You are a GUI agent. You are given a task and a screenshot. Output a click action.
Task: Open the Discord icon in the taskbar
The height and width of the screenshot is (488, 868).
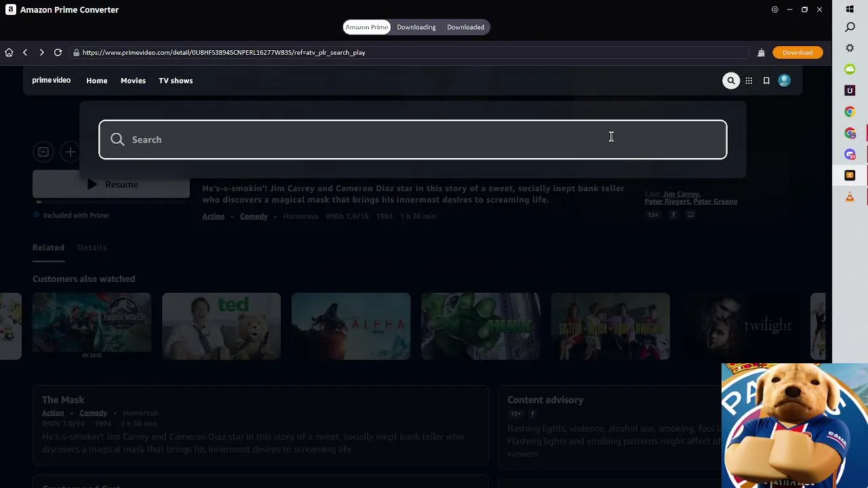[850, 155]
